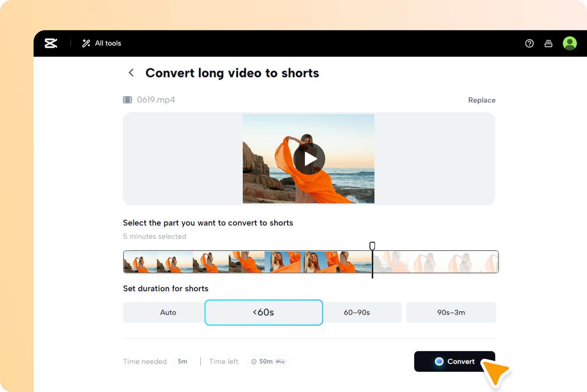Open the Help question mark icon
Image resolution: width=587 pixels, height=392 pixels.
529,43
